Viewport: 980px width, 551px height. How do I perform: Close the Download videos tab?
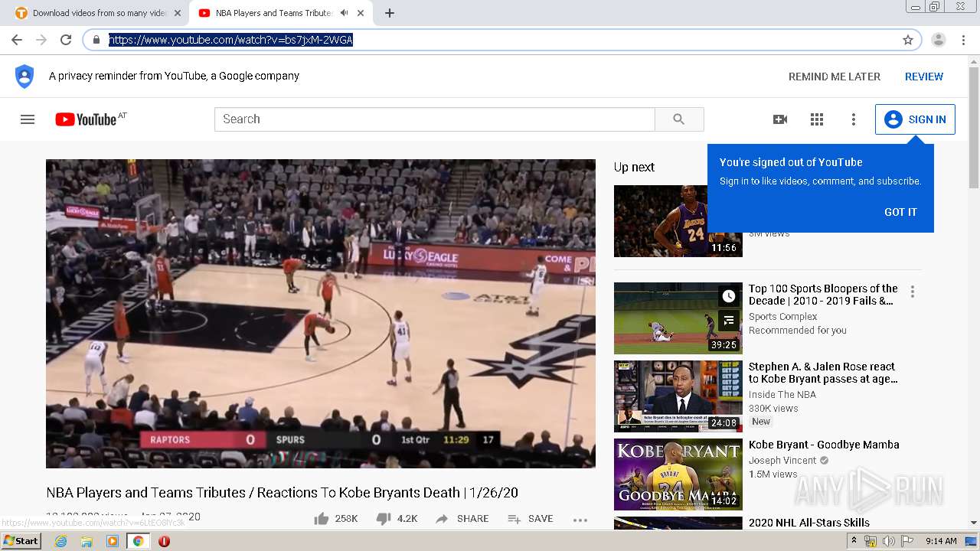[x=178, y=13]
